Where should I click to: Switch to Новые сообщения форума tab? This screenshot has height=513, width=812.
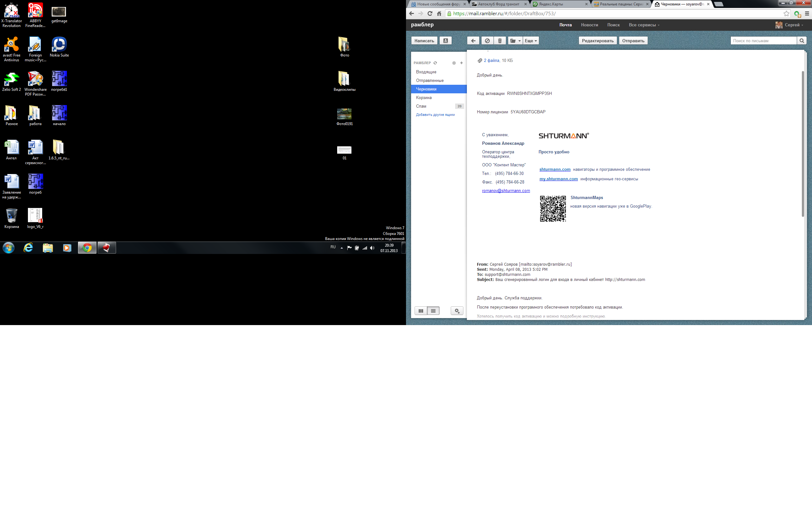pos(438,4)
